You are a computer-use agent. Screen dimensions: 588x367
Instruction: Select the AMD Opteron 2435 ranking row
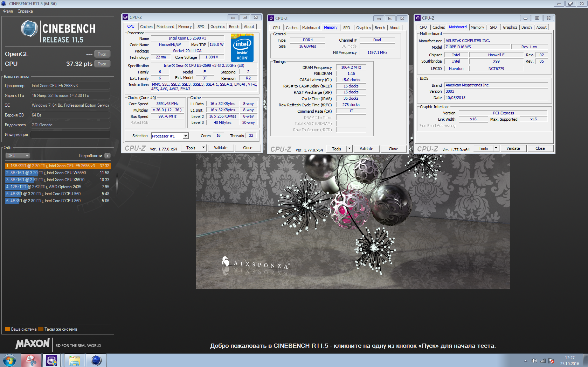point(58,187)
